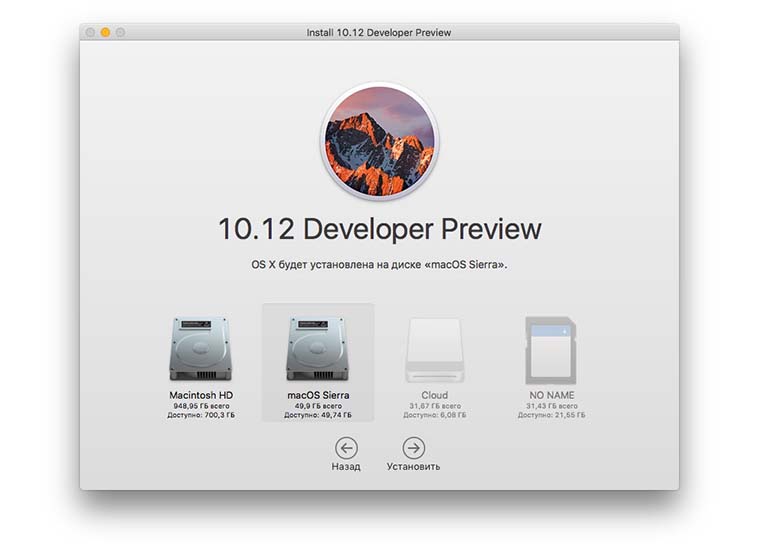Click the NO NAME SD card icon

point(551,350)
